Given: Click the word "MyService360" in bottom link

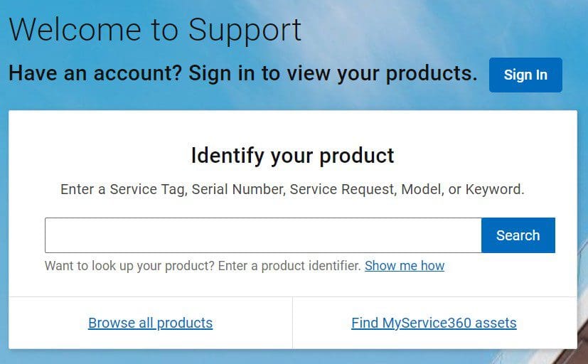Looking at the screenshot, I should [x=427, y=323].
